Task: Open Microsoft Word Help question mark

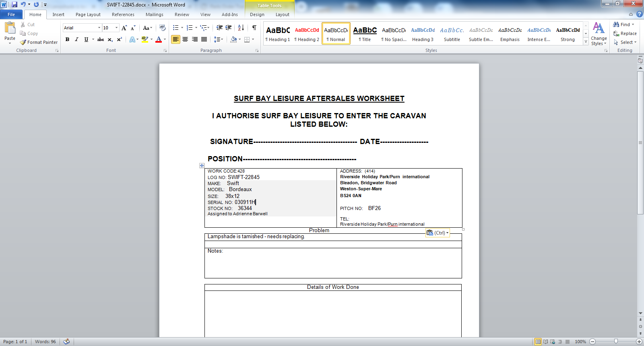Action: click(639, 14)
